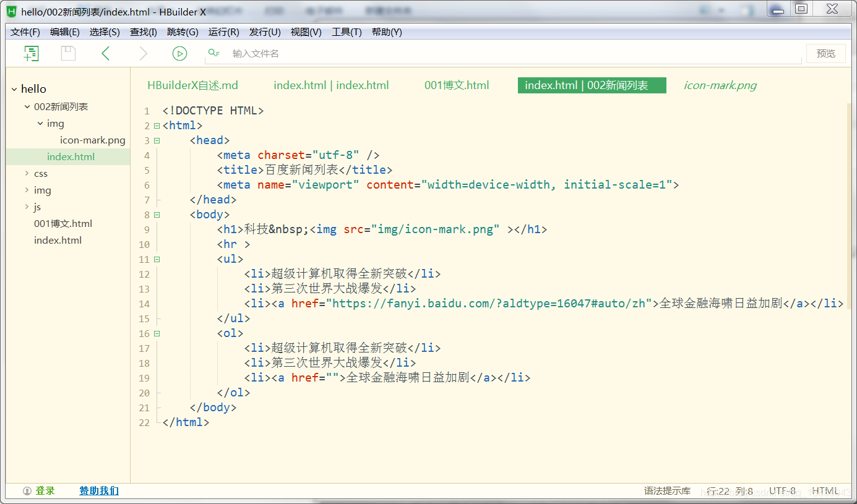This screenshot has width=857, height=504.
Task: Collapse the hello project folder
Action: pos(14,89)
